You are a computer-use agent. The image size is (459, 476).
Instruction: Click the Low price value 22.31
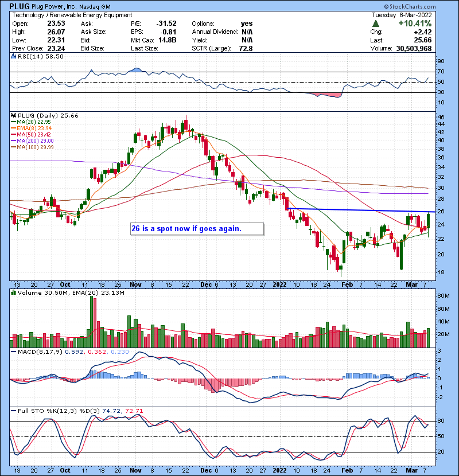tap(56, 40)
